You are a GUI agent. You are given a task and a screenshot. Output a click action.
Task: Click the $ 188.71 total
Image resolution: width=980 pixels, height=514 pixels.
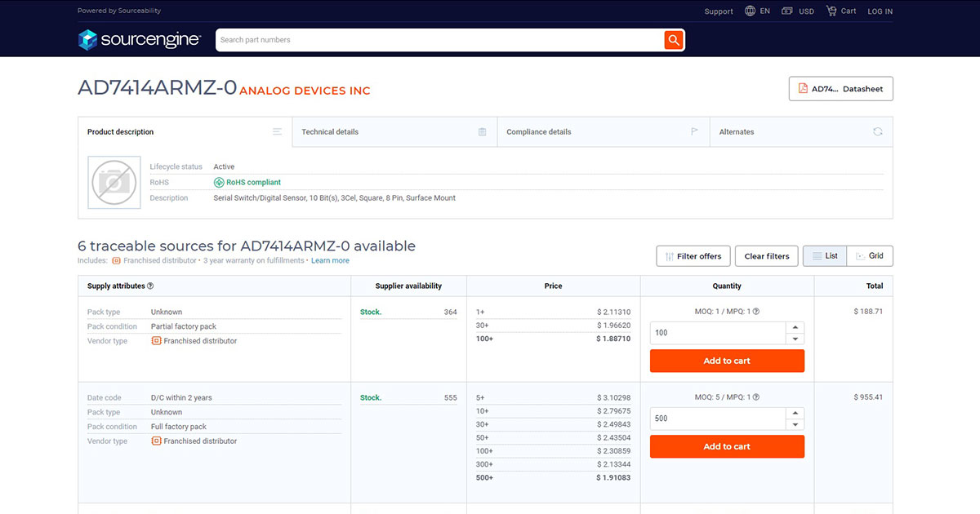[x=868, y=312]
